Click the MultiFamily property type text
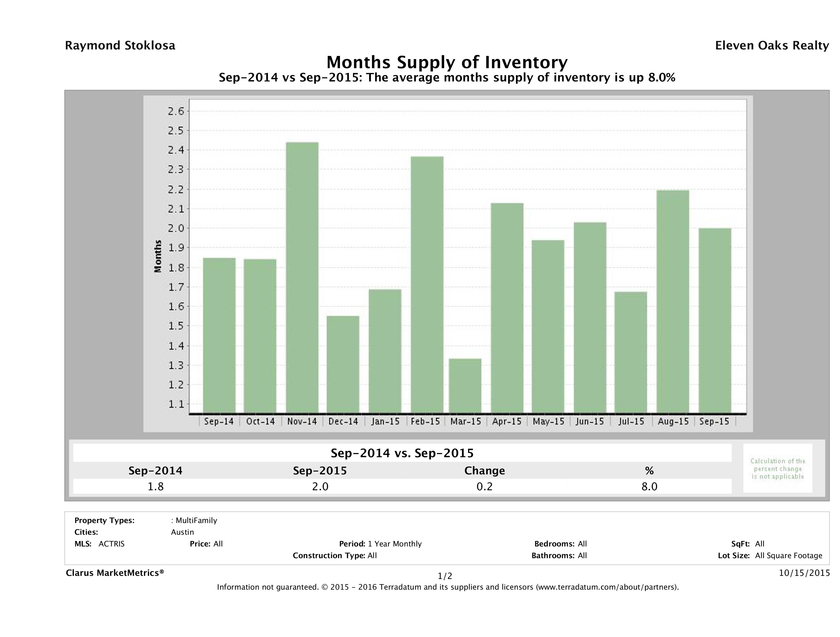The width and height of the screenshot is (840, 637). (196, 520)
